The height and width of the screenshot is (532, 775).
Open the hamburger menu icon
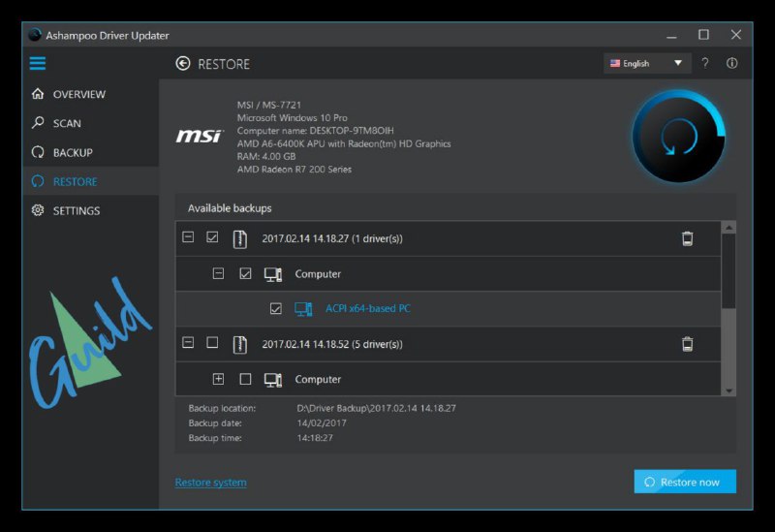(x=38, y=63)
